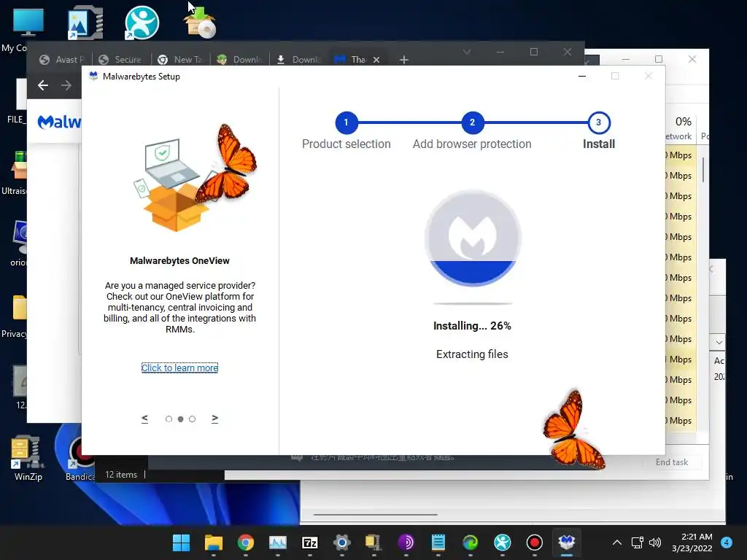
Task: Open Windows Start menu
Action: coord(181,542)
